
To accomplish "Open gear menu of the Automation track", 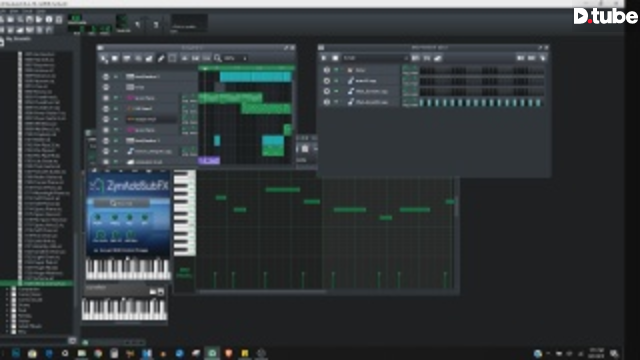I will [106, 162].
